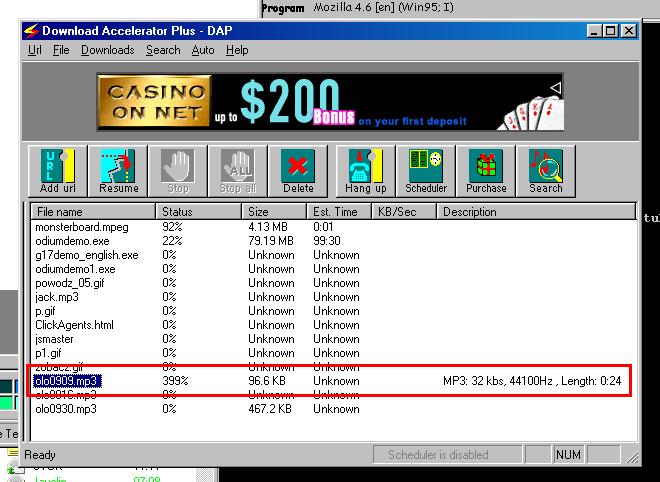Click the MP3 32 kbs description text
This screenshot has height=482, width=660.
(x=532, y=381)
